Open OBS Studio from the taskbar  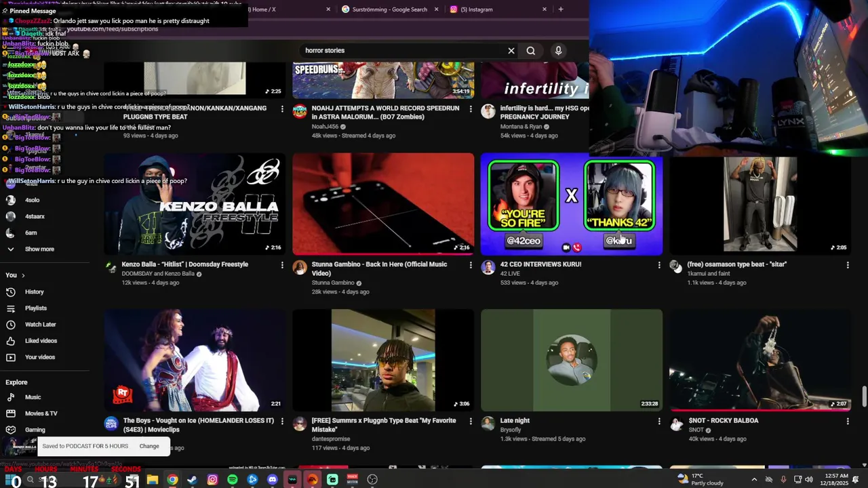(372, 480)
